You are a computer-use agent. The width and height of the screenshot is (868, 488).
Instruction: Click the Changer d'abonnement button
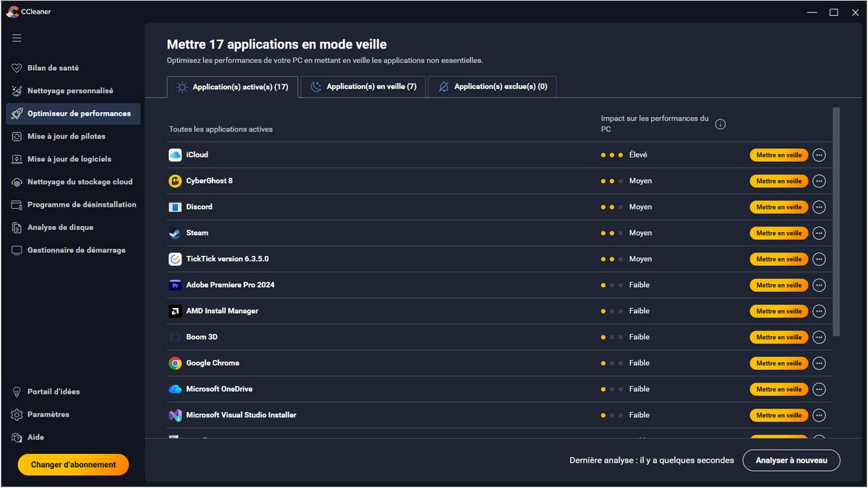tap(73, 465)
